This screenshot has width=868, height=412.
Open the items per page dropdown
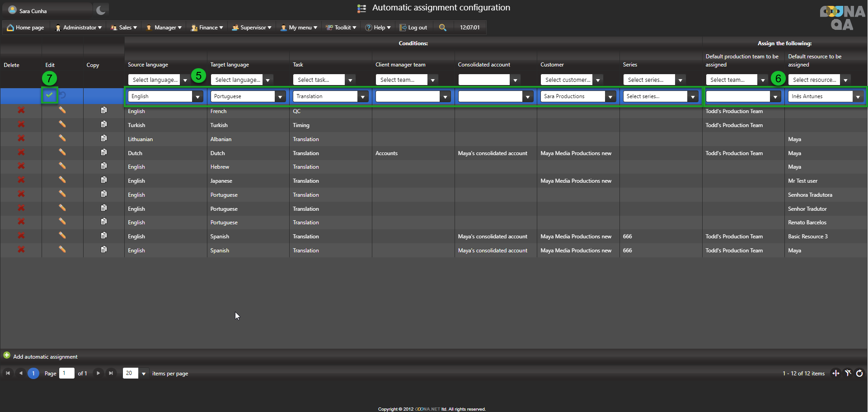pyautogui.click(x=144, y=374)
